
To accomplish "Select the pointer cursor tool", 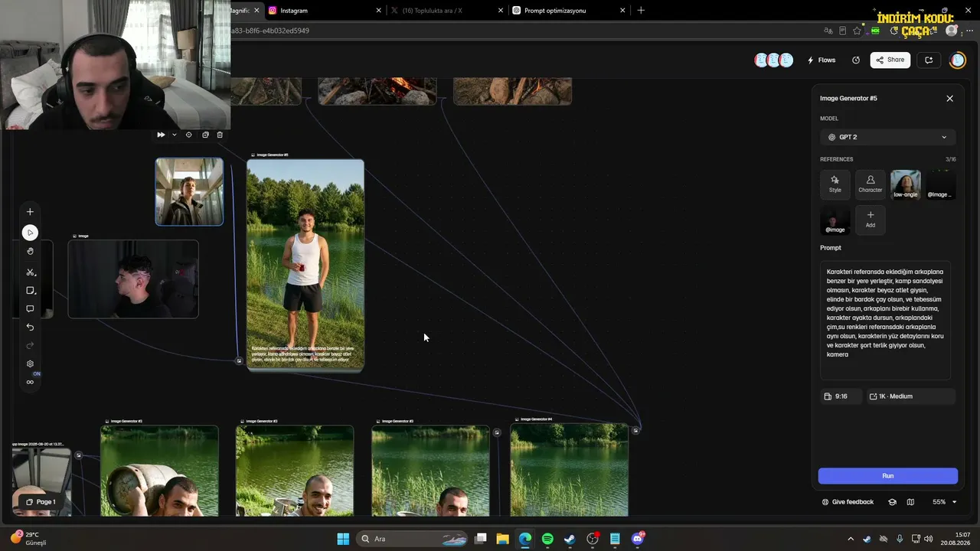I will 30,233.
